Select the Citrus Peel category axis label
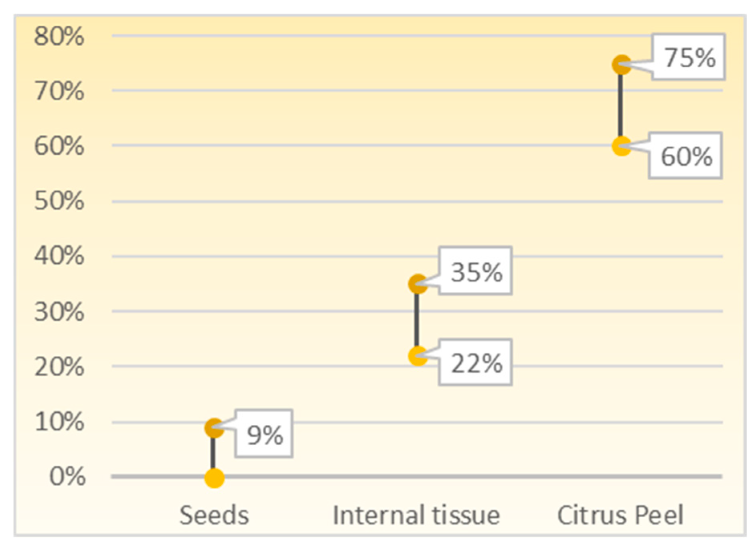This screenshot has height=551, width=756. 620,515
